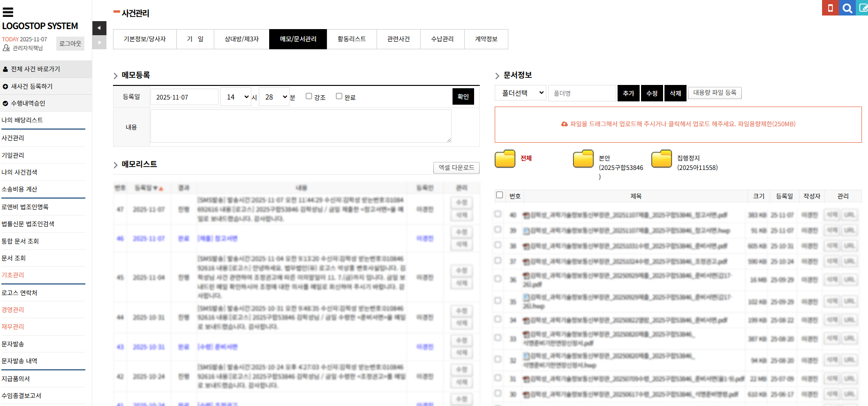Switch to the 활동리스트 tab
Screen dimensions: 868x406
[x=351, y=39]
